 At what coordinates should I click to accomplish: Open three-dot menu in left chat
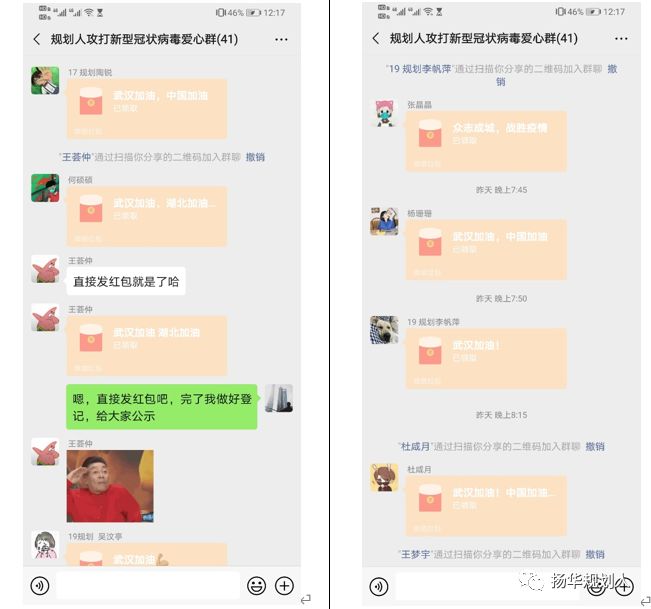tap(281, 40)
